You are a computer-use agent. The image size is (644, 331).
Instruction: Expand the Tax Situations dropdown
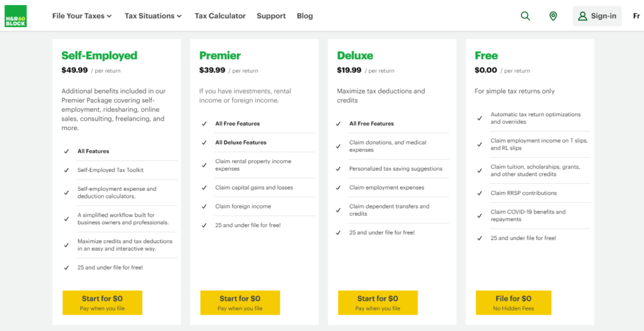153,16
